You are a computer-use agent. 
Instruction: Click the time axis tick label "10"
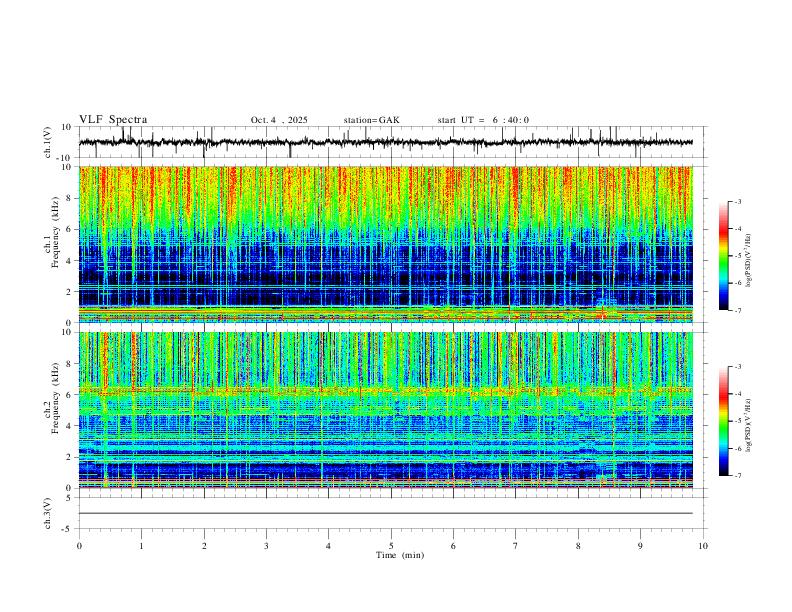(703, 546)
